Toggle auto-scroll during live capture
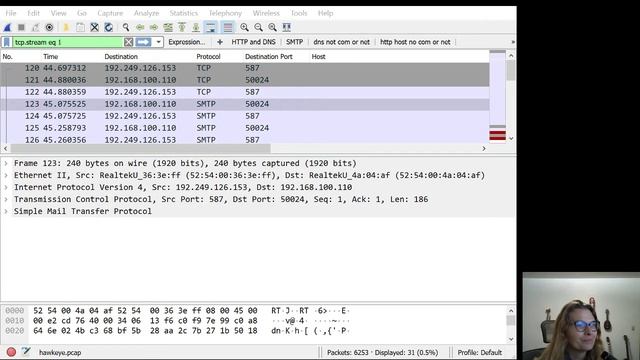 [x=211, y=27]
